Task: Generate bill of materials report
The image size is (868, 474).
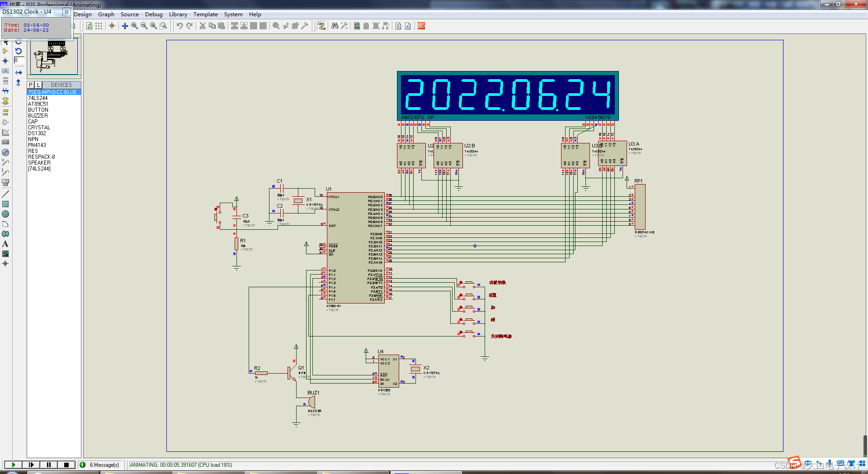Action: (398, 26)
